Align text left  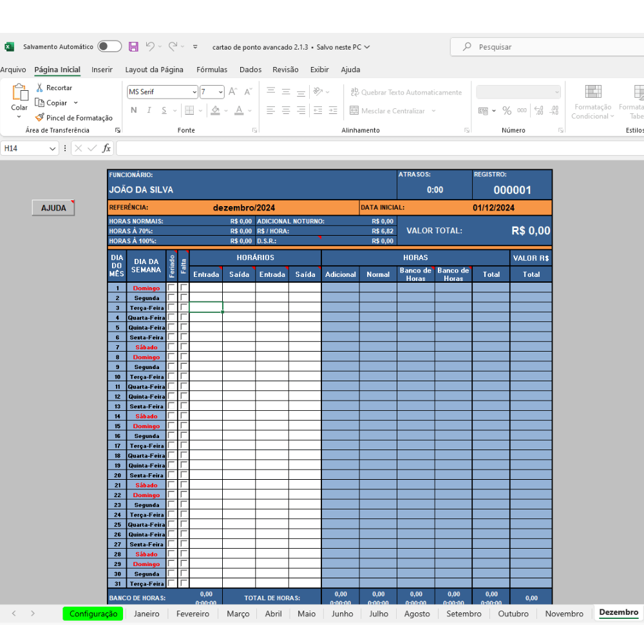point(270,110)
